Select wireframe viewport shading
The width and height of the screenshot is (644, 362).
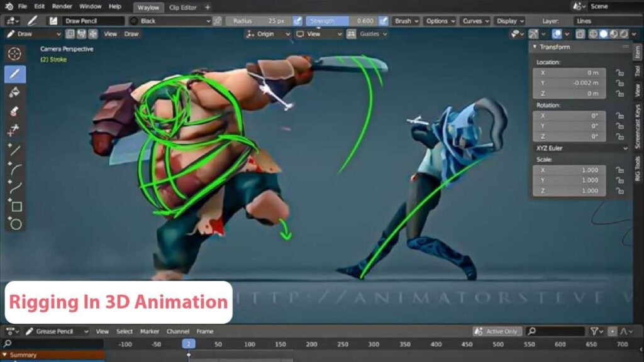pos(592,34)
